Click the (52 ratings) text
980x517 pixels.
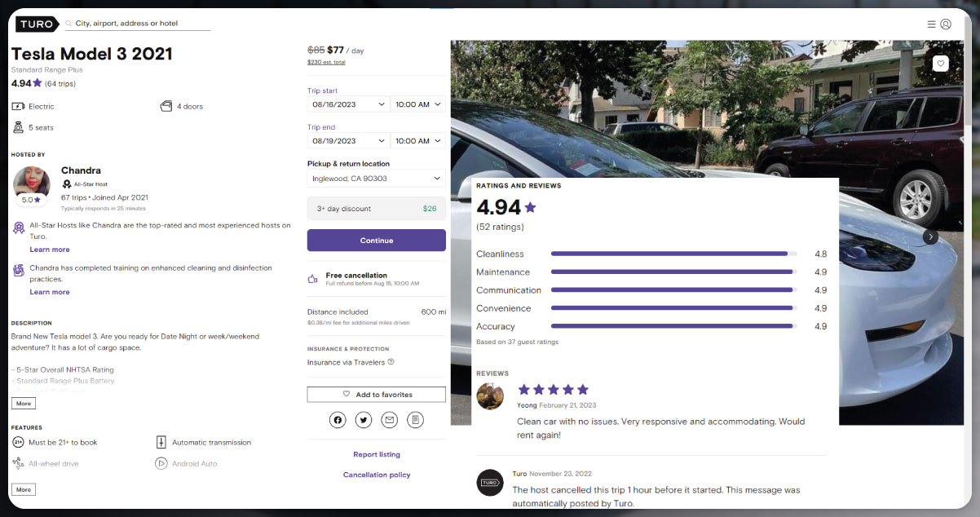pos(500,227)
